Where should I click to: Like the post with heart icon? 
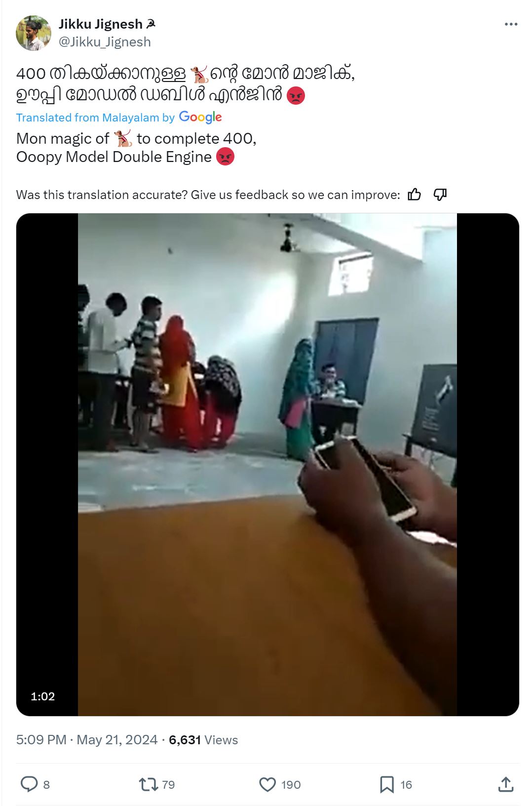(x=267, y=784)
